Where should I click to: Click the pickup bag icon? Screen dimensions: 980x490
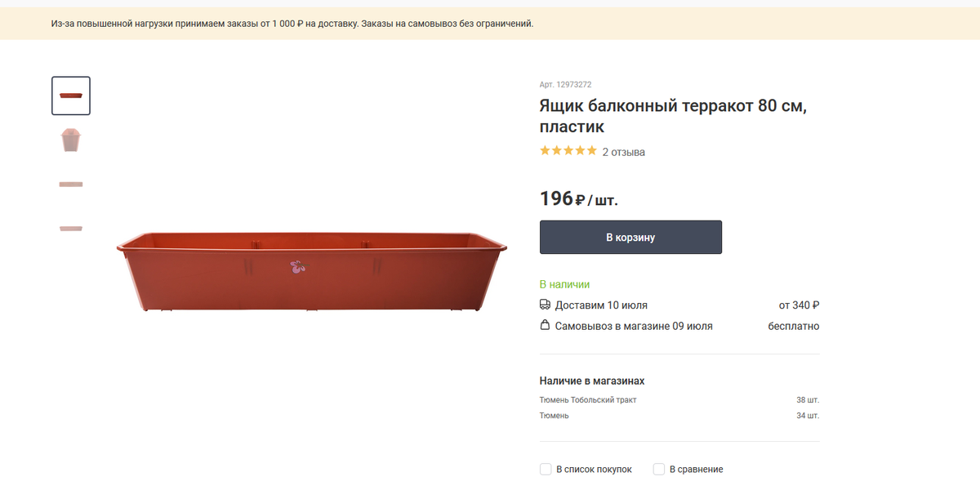click(x=545, y=325)
